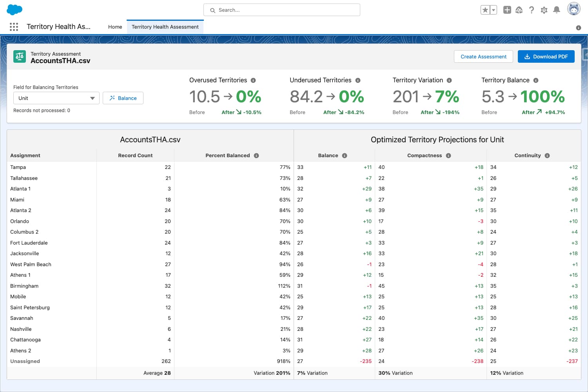588x392 pixels.
Task: Click the Territory Balance 100% after value
Action: tap(543, 97)
